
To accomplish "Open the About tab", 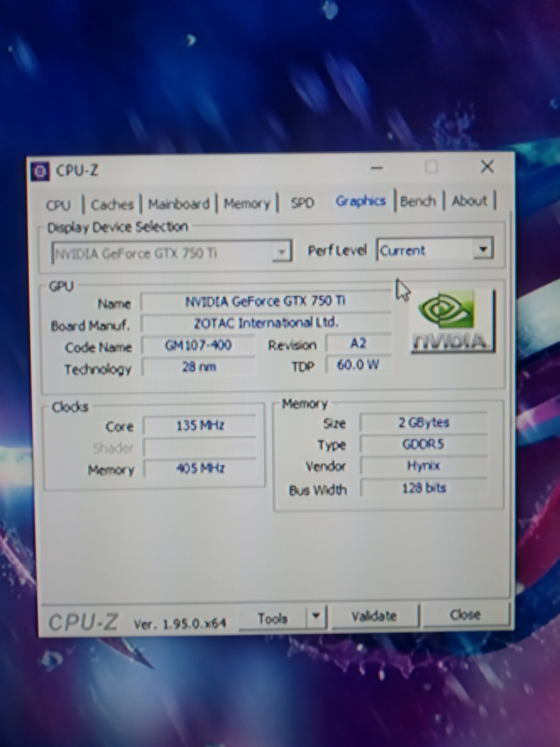I will coord(469,201).
